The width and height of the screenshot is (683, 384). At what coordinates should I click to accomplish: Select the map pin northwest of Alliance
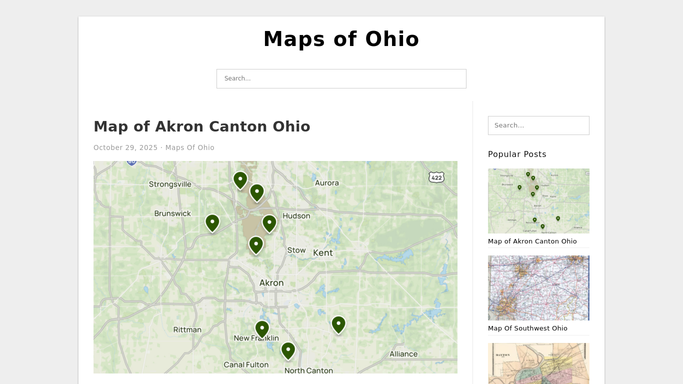tap(338, 325)
